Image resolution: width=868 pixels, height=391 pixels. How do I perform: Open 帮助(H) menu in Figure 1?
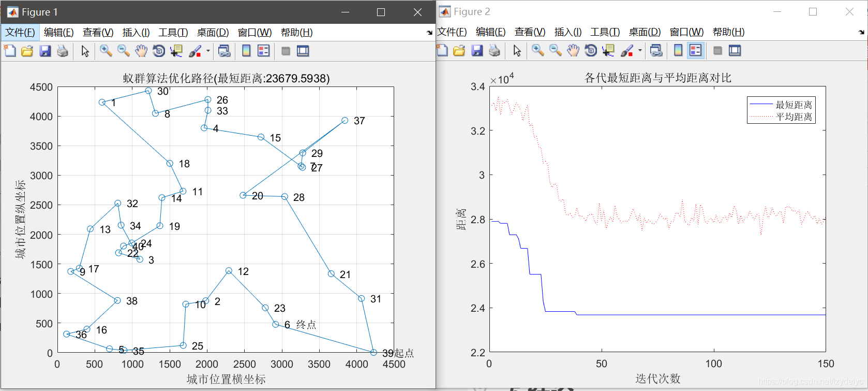[x=297, y=32]
